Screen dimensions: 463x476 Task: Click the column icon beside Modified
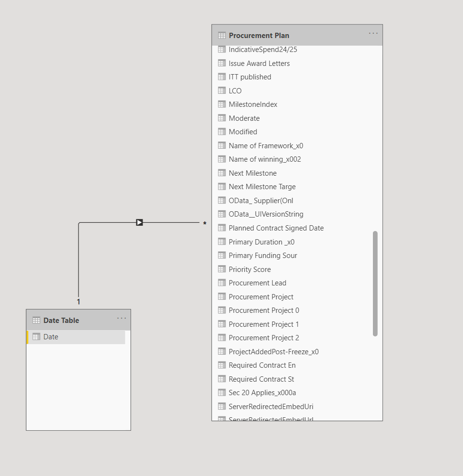pos(222,131)
